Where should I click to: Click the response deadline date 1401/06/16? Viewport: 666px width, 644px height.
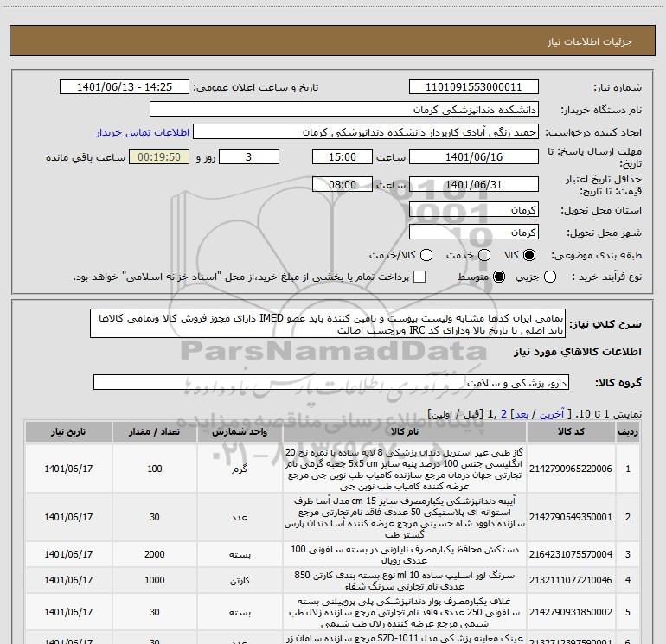pos(474,157)
